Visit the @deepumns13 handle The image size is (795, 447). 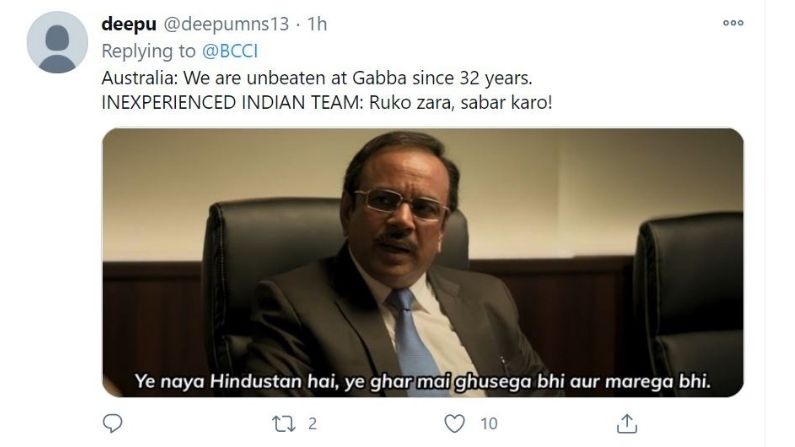click(226, 24)
